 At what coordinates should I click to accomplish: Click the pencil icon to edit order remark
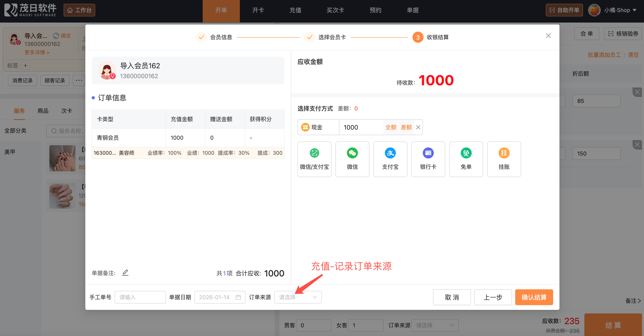(x=125, y=272)
